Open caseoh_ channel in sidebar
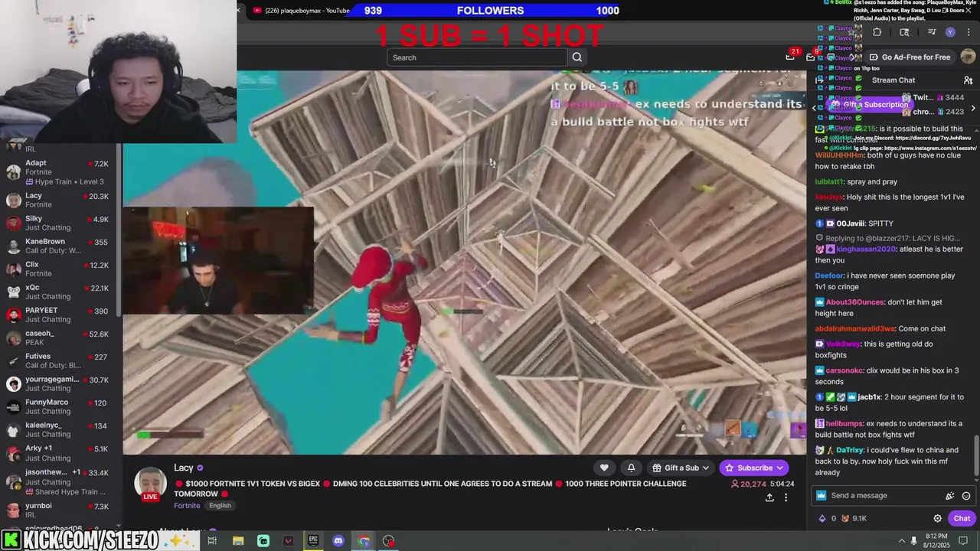Viewport: 980px width, 551px height. (60, 337)
